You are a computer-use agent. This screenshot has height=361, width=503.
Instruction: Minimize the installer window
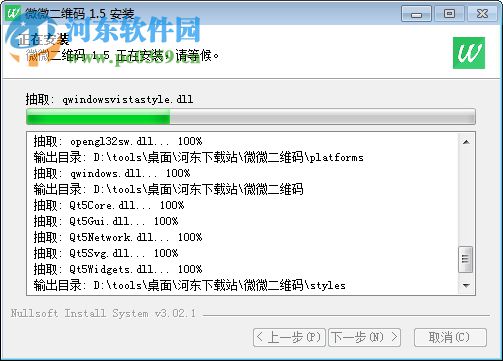pos(416,14)
